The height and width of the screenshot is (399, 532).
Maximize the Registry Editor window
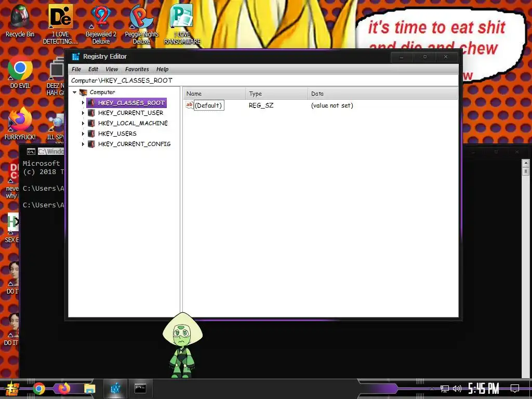coord(425,57)
